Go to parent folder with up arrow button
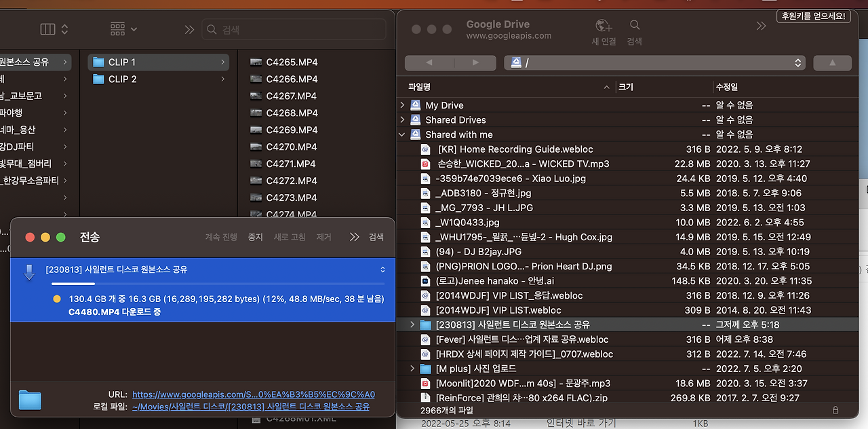 pyautogui.click(x=832, y=62)
